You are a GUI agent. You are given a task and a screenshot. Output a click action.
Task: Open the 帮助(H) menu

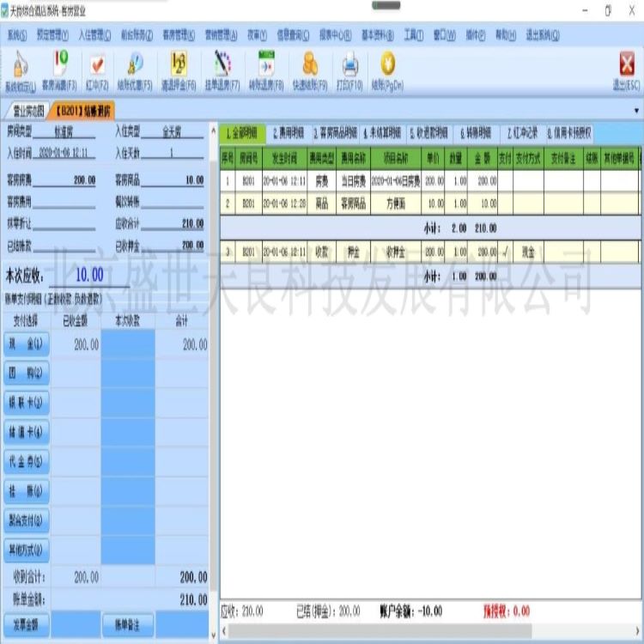[506, 35]
